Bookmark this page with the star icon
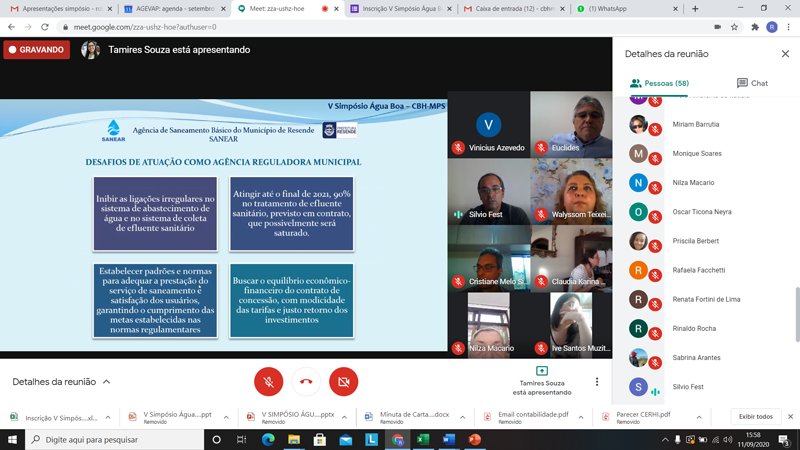Viewport: 800px width, 450px height. (x=734, y=27)
